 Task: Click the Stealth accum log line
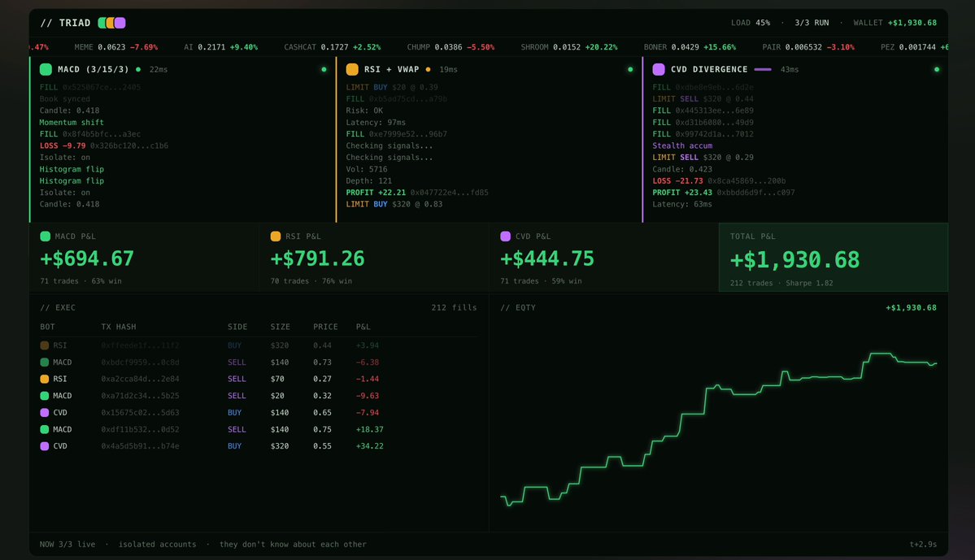683,146
